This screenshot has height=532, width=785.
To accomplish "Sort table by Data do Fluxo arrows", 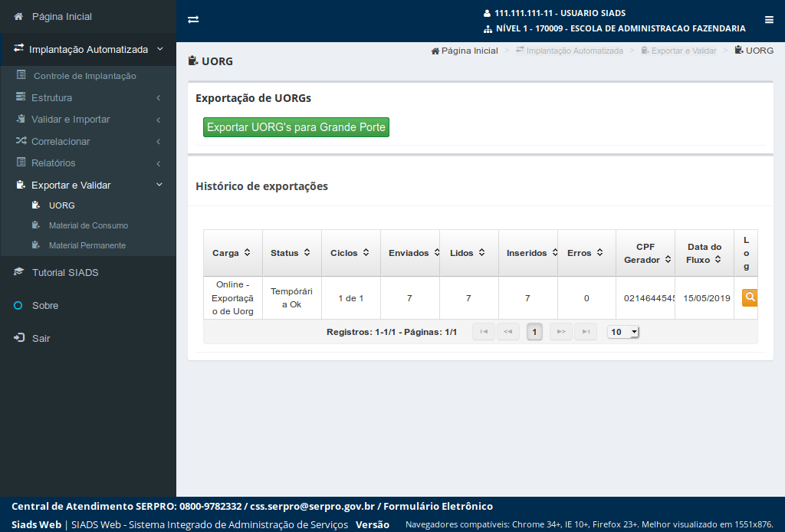I will tap(718, 259).
